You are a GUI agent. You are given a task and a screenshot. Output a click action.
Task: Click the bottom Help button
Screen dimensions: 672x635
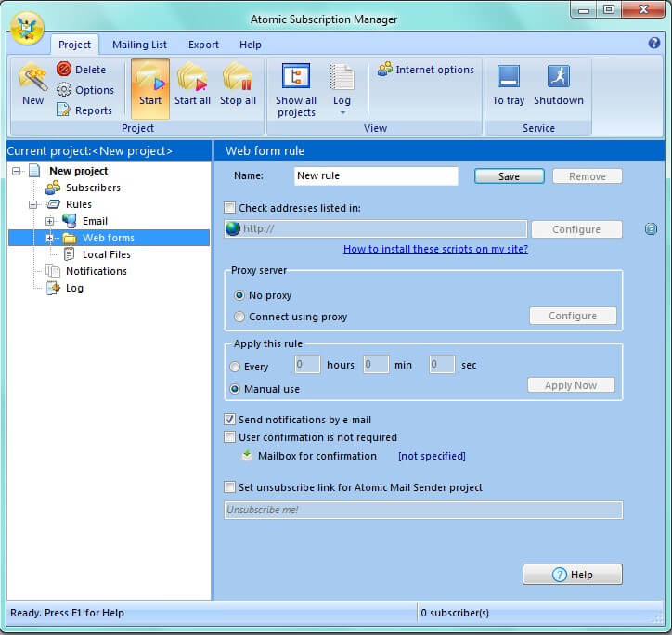click(572, 574)
